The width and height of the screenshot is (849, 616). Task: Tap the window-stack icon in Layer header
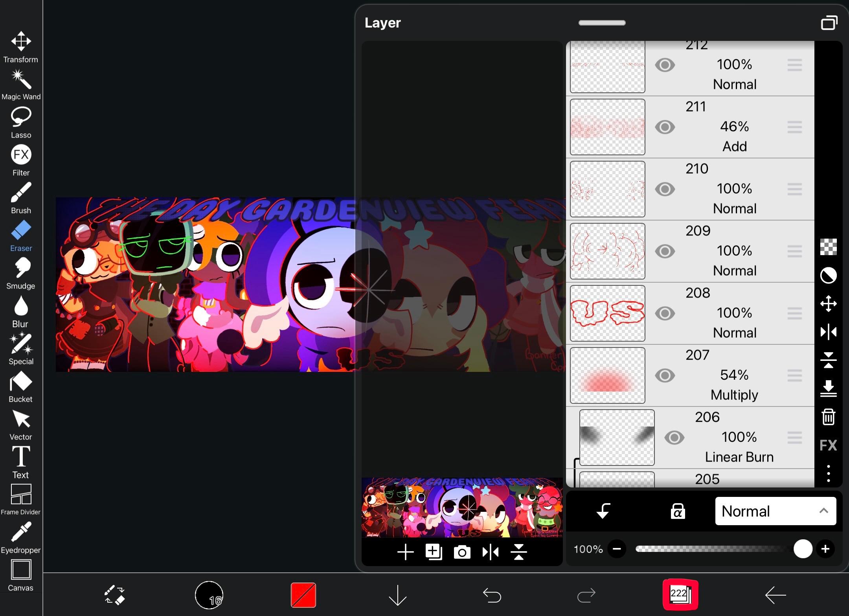(829, 23)
